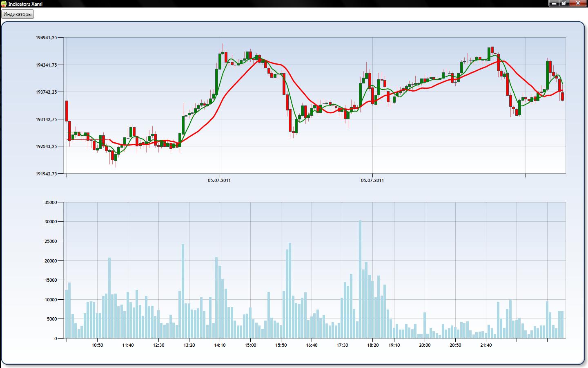Close the Indicators Xaml window
The image size is (588, 368).
tap(578, 3)
